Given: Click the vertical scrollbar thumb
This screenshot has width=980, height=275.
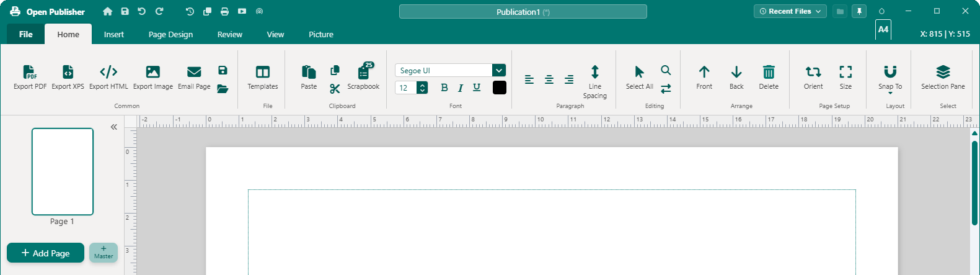Looking at the screenshot, I should (x=974, y=183).
